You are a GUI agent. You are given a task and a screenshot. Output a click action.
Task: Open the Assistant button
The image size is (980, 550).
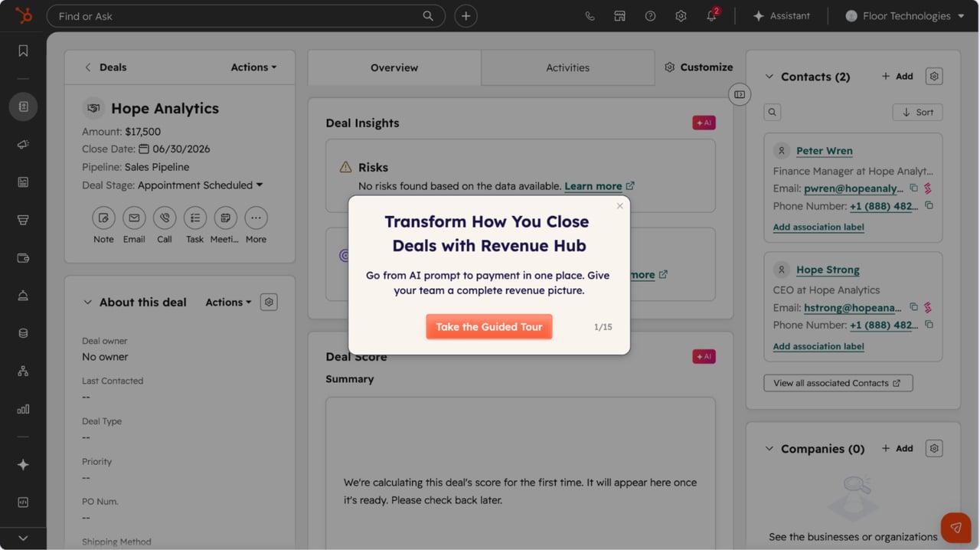click(781, 16)
